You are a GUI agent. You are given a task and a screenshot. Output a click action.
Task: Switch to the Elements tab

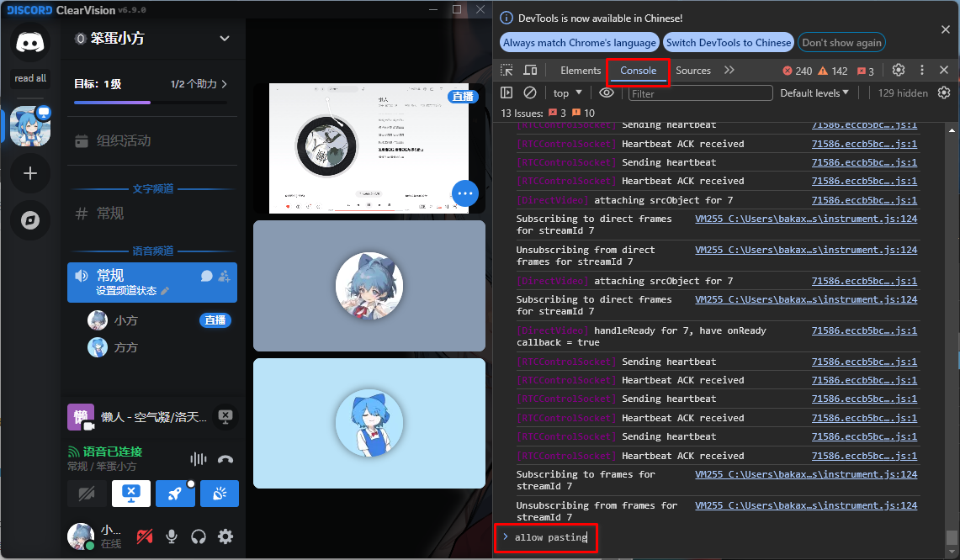tap(581, 71)
